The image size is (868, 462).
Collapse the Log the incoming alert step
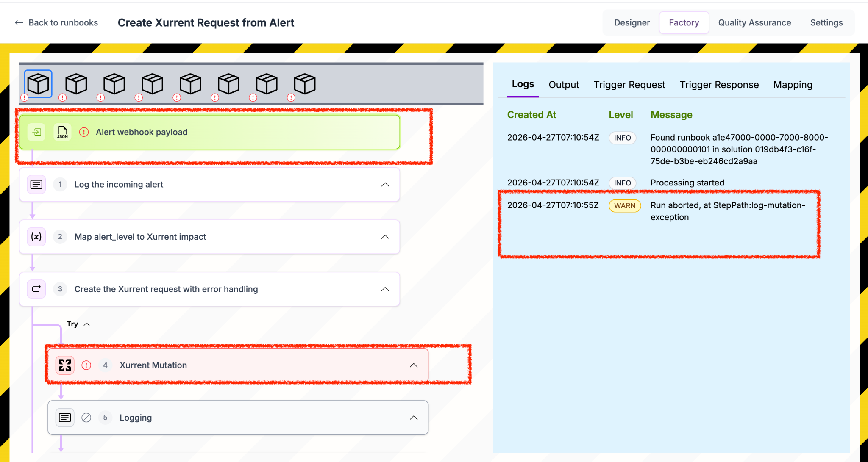[x=385, y=185]
